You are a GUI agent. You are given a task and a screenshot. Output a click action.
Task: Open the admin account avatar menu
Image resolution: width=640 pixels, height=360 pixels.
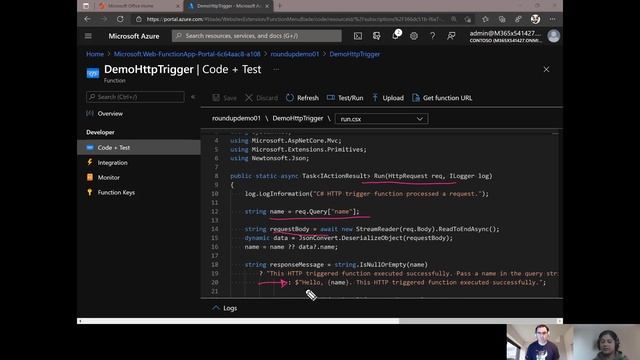pos(553,36)
